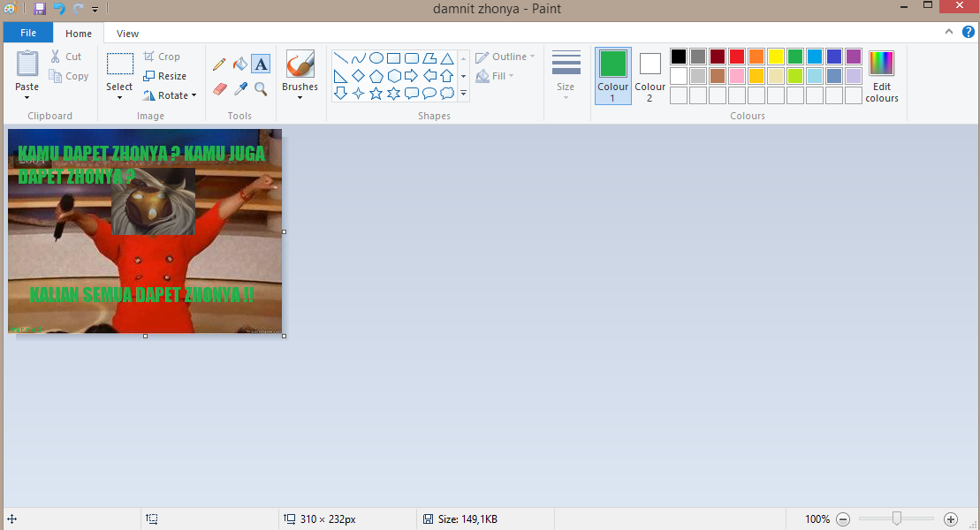Viewport: 980px width, 530px height.
Task: Open the Rotate dropdown menu
Action: [170, 95]
